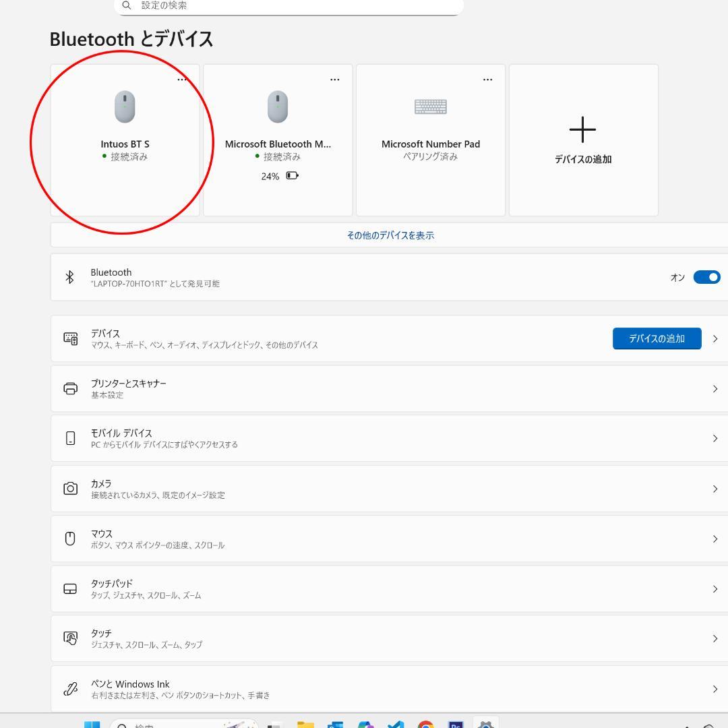Screen dimensions: 728x728
Task: Click the マウス row title
Action: (102, 533)
